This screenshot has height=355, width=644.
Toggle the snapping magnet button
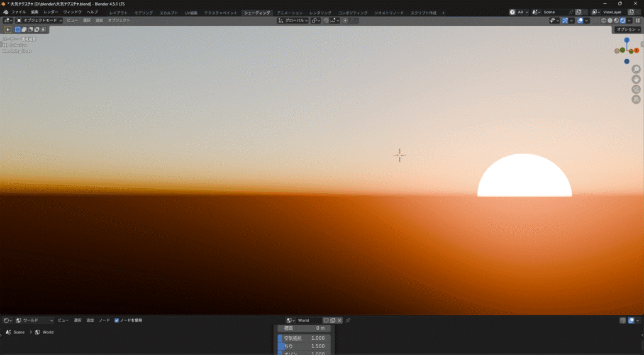(326, 21)
